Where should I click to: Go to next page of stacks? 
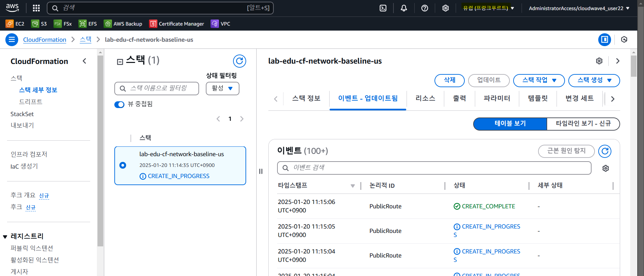pos(242,119)
